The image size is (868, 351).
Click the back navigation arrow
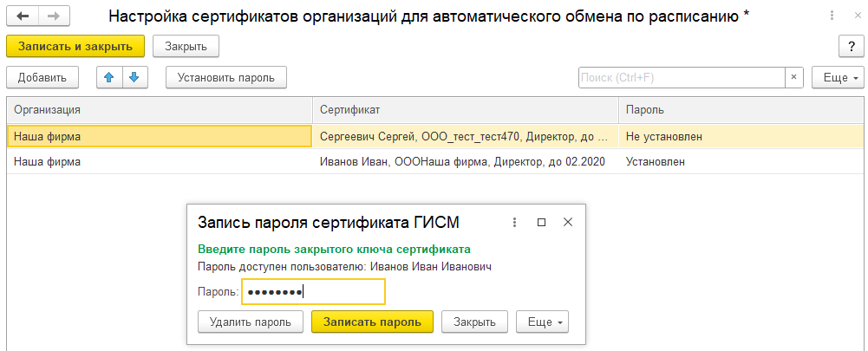click(x=23, y=16)
